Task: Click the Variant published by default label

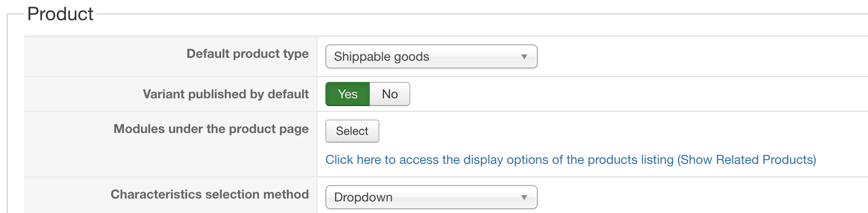Action: 225,94
